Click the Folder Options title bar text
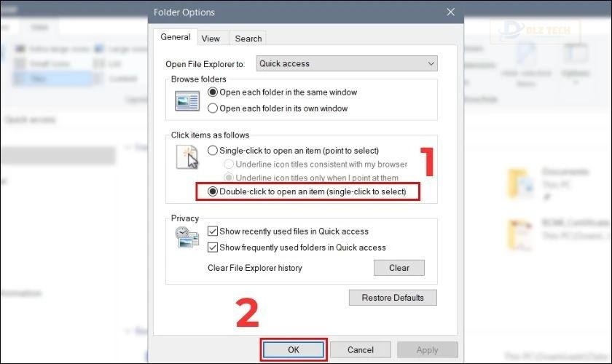Screen dimensions: 612x364 tap(184, 12)
